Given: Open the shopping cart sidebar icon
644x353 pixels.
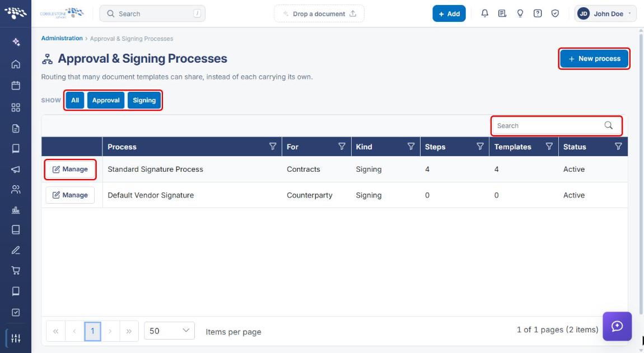Looking at the screenshot, I should point(16,271).
